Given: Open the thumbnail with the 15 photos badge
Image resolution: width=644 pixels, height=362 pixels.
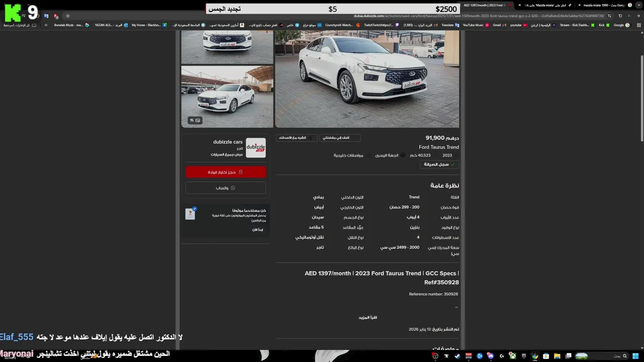Looking at the screenshot, I should pyautogui.click(x=227, y=97).
